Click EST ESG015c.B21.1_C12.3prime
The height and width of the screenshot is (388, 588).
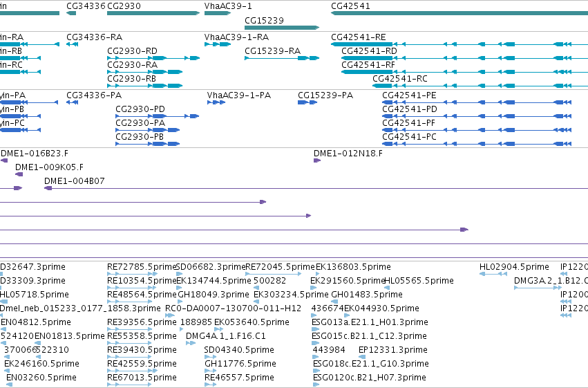tap(369, 336)
